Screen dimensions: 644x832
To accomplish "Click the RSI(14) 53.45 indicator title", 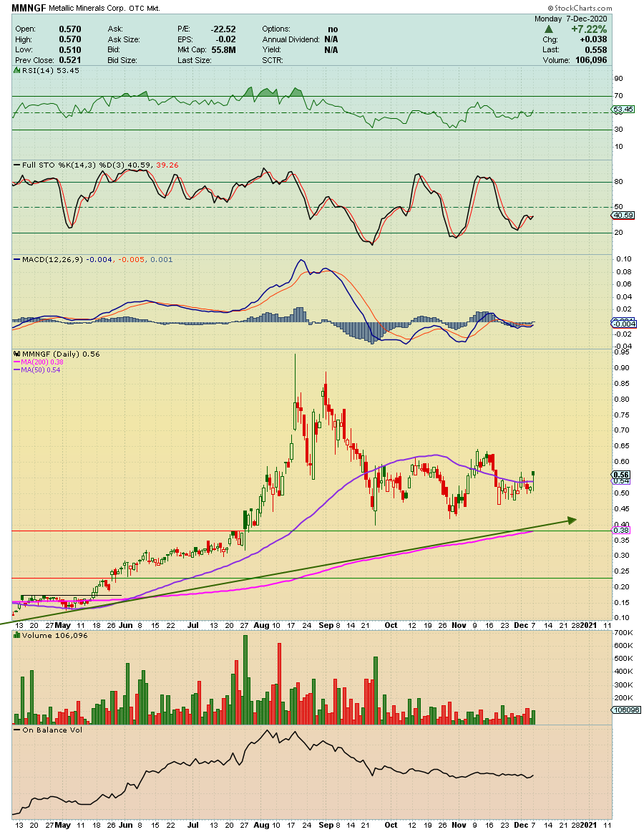I will click(50, 71).
